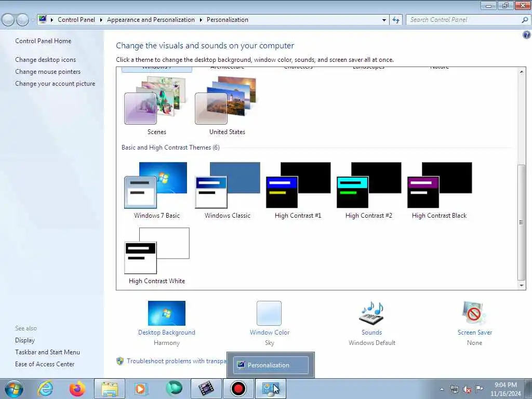Click the red record taskbar icon
This screenshot has width=532, height=399.
click(x=238, y=389)
